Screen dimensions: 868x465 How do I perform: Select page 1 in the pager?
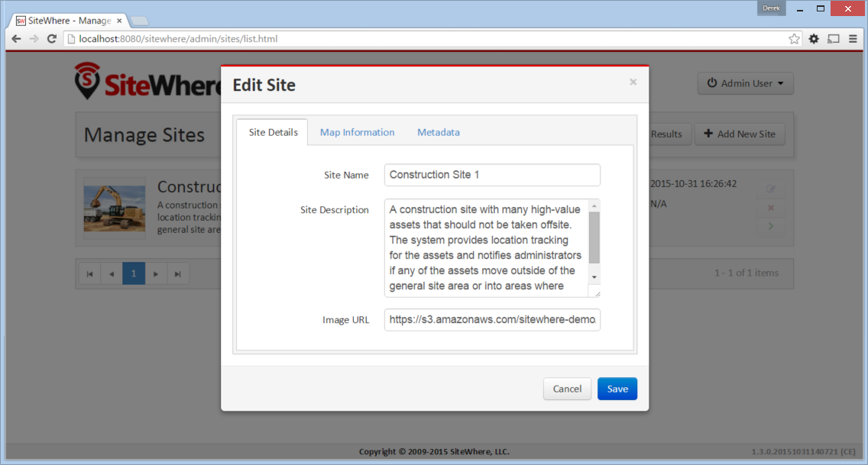coord(134,273)
